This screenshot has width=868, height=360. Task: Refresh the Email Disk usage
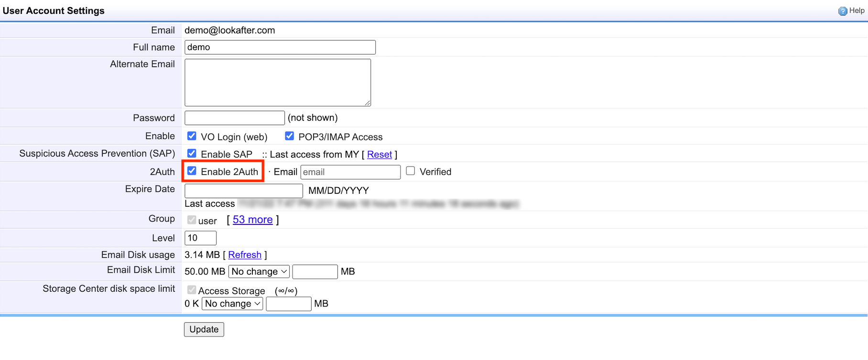(x=244, y=254)
